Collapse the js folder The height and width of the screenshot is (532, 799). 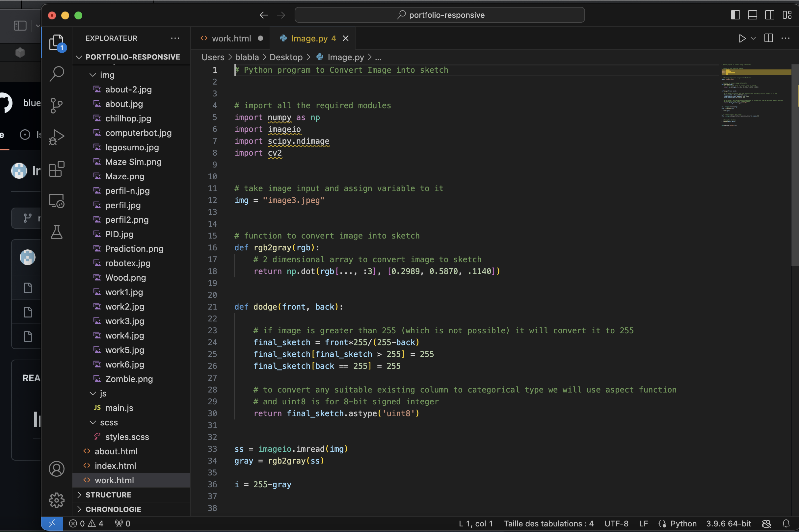pos(131,393)
